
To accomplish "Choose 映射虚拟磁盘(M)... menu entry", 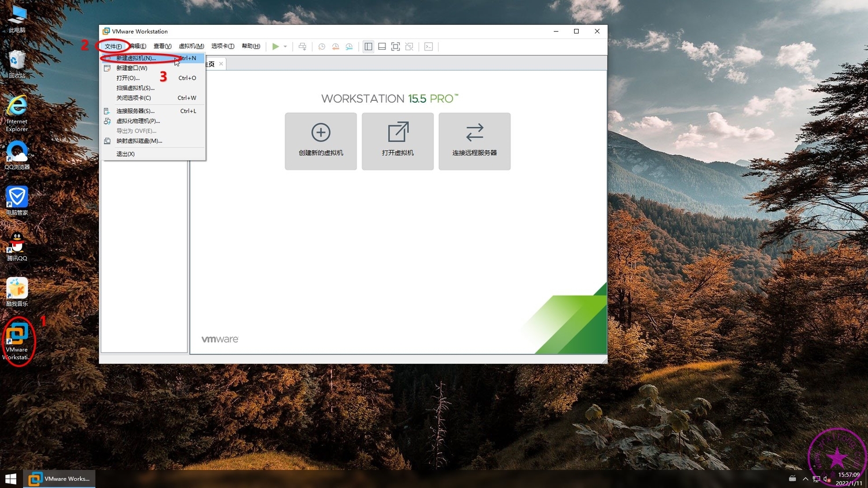I will click(x=153, y=141).
